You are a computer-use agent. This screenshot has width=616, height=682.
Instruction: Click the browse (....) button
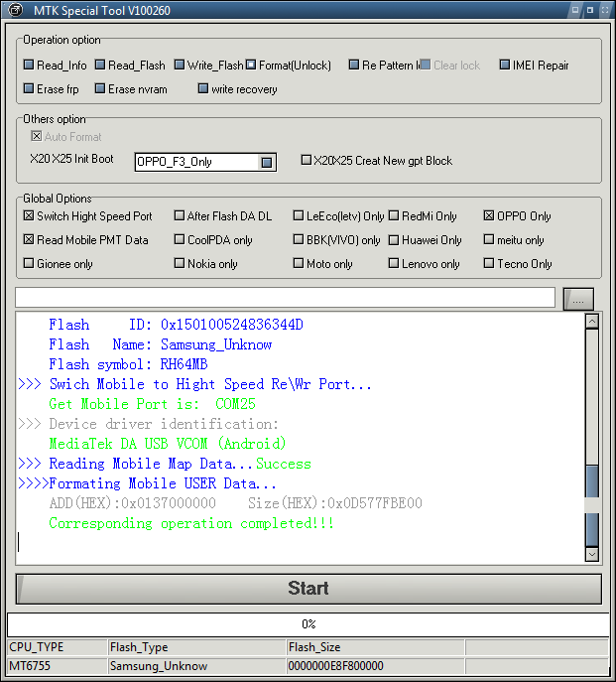click(x=578, y=299)
